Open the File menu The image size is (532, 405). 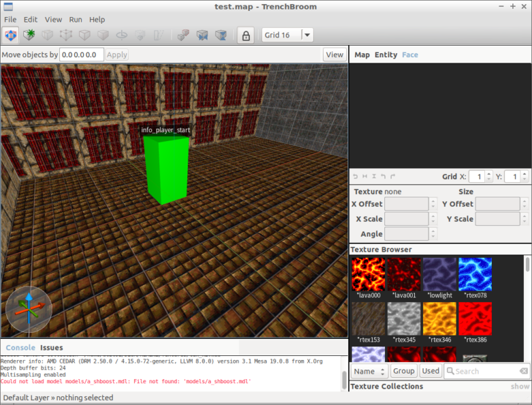tap(10, 20)
